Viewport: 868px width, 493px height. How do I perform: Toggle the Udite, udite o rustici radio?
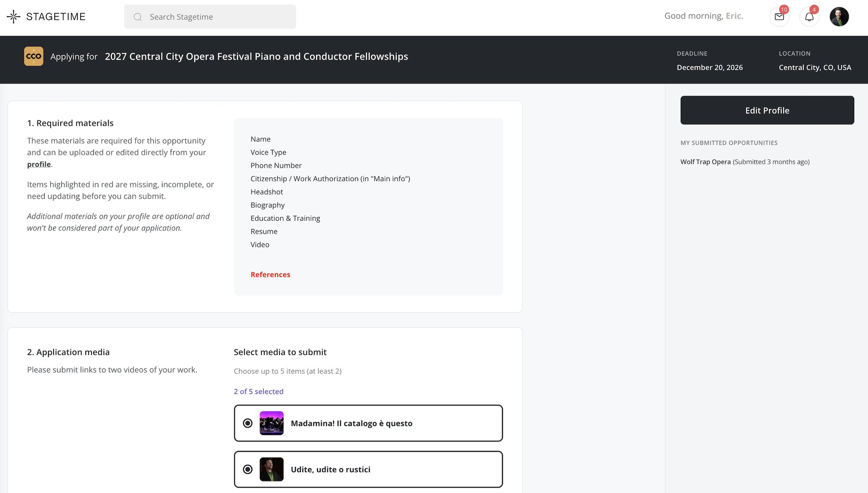tap(248, 469)
